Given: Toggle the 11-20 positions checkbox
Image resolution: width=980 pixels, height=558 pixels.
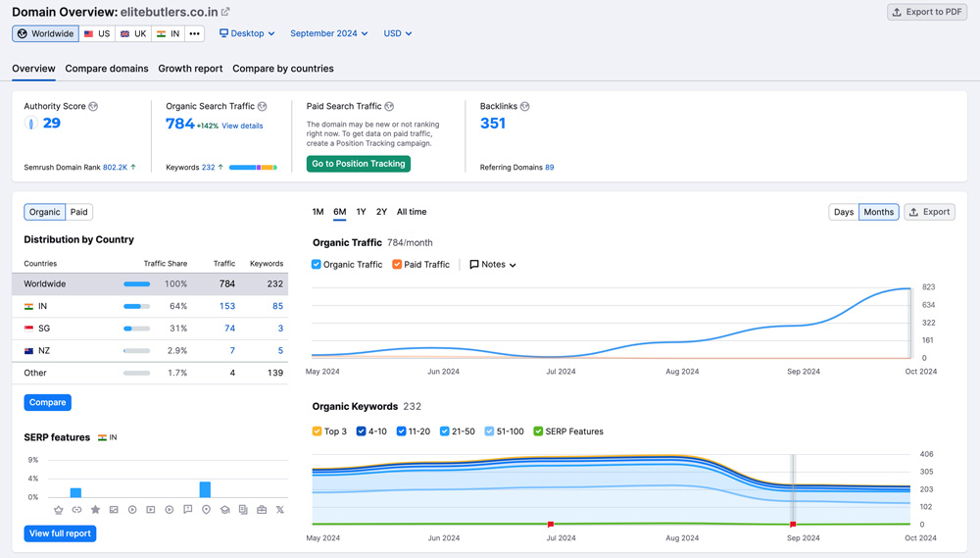Looking at the screenshot, I should click(x=401, y=431).
